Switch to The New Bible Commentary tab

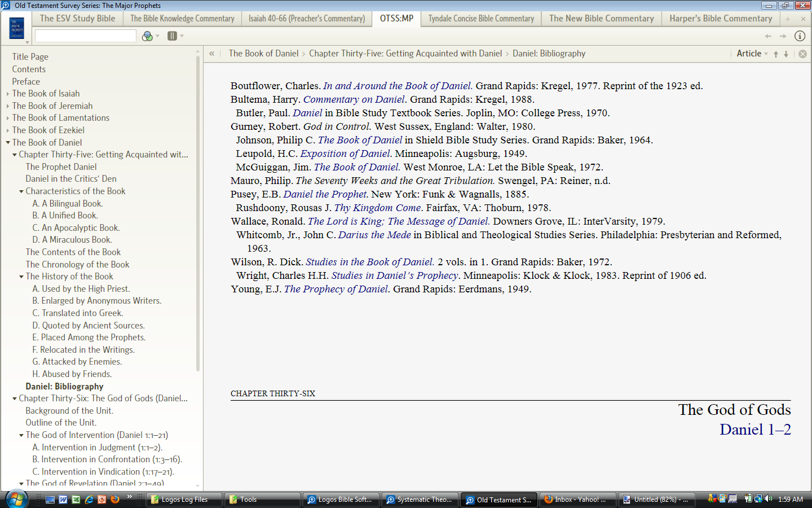click(602, 19)
